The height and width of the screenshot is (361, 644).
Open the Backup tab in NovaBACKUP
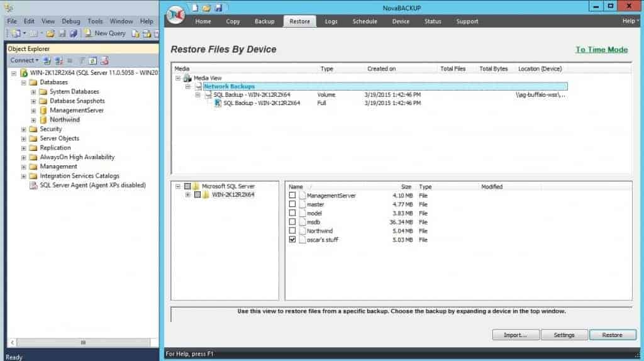(265, 21)
